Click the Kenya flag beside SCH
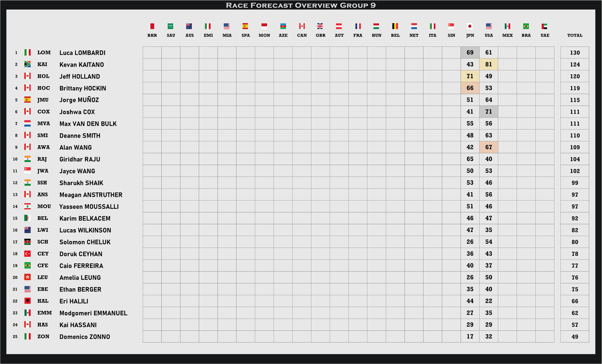The height and width of the screenshot is (364, 602). click(27, 242)
